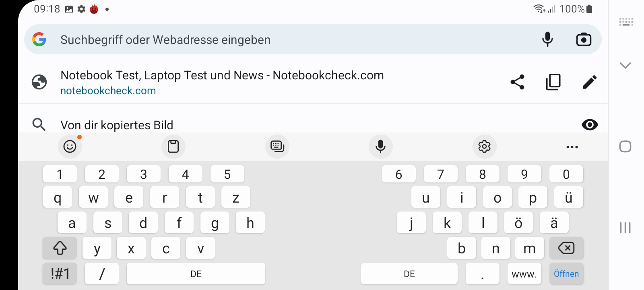Image resolution: width=644 pixels, height=290 pixels.
Task: Open Google Lens camera search
Action: [584, 39]
